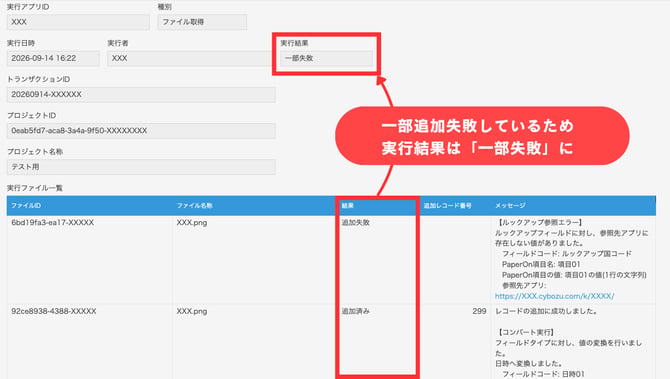The height and width of the screenshot is (379, 670).
Task: Click the 実行ファイル一覧 table label
Action: tap(35, 188)
